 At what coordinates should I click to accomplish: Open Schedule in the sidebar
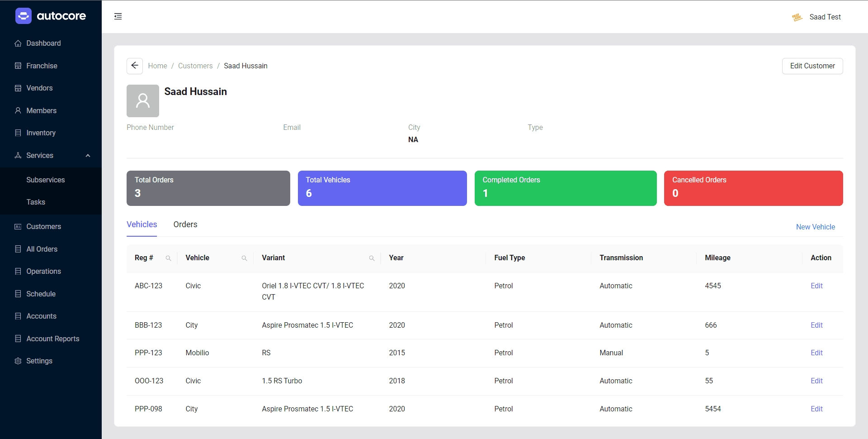41,294
